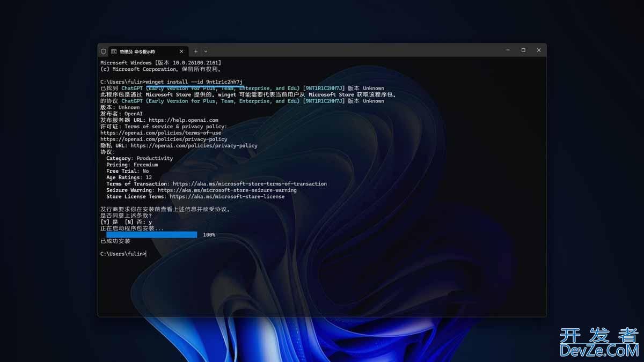Click the privacy-policy URL below terms-of-use
644x362 pixels.
click(164, 139)
